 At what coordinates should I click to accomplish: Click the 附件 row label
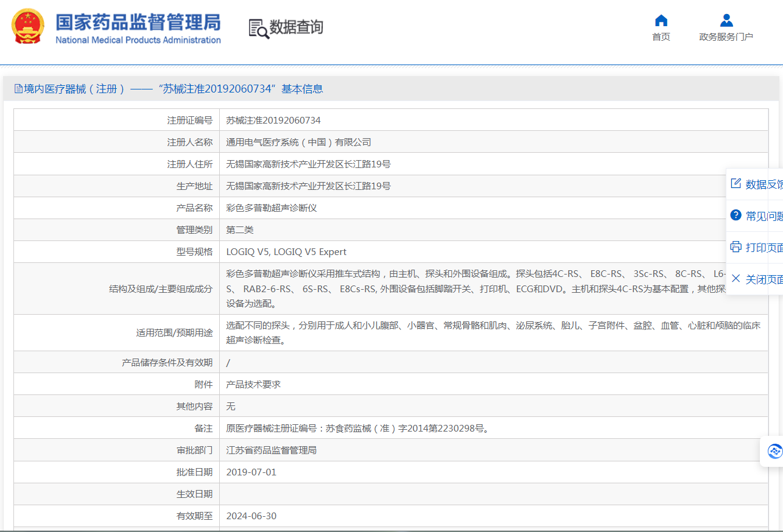[203, 385]
